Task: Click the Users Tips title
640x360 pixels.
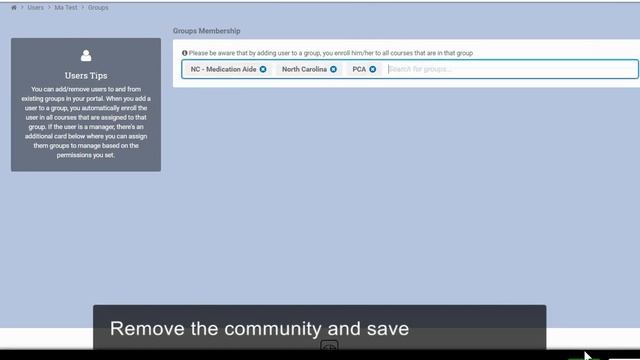Action: pyautogui.click(x=86, y=76)
